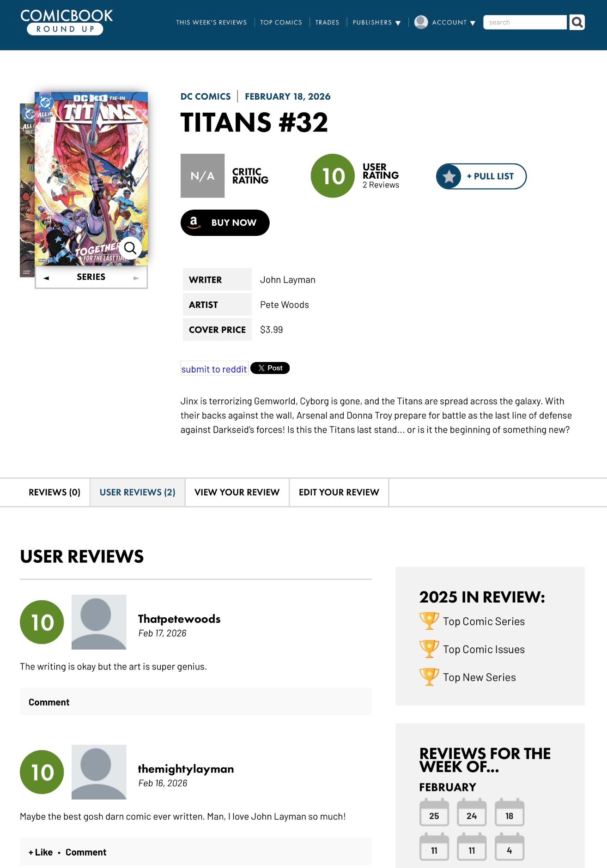Switch to Reviews (0) tab
Image resolution: width=607 pixels, height=868 pixels.
point(55,492)
